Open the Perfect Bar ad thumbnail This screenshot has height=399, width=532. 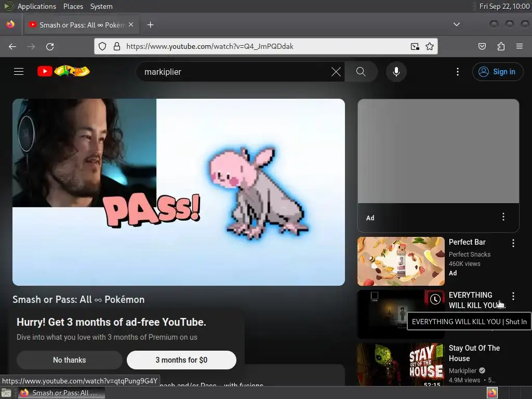point(401,261)
